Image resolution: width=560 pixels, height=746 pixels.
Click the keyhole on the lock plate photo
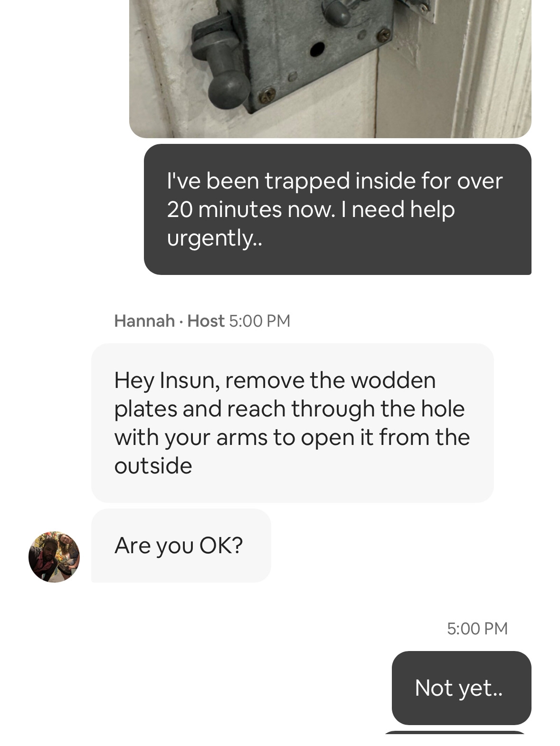tap(317, 48)
